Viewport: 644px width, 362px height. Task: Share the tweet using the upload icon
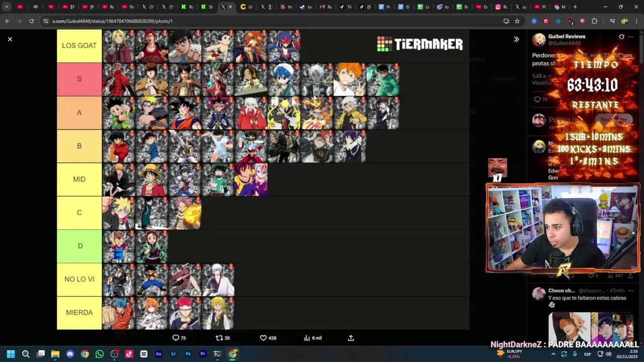pyautogui.click(x=351, y=338)
